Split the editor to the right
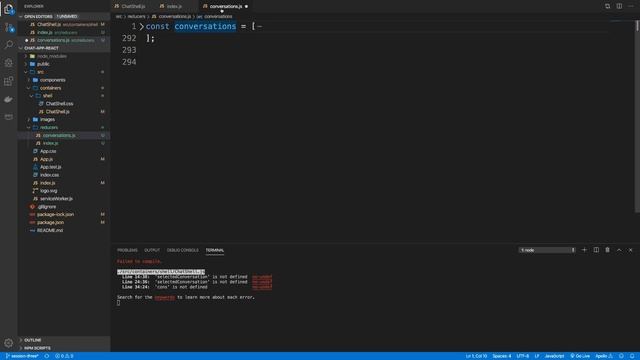This screenshot has width=640, height=360. coord(619,6)
